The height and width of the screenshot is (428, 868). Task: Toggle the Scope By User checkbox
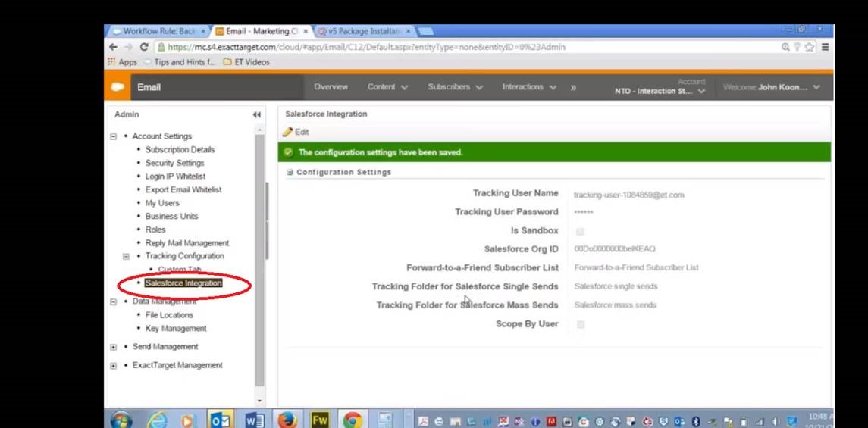(x=580, y=324)
